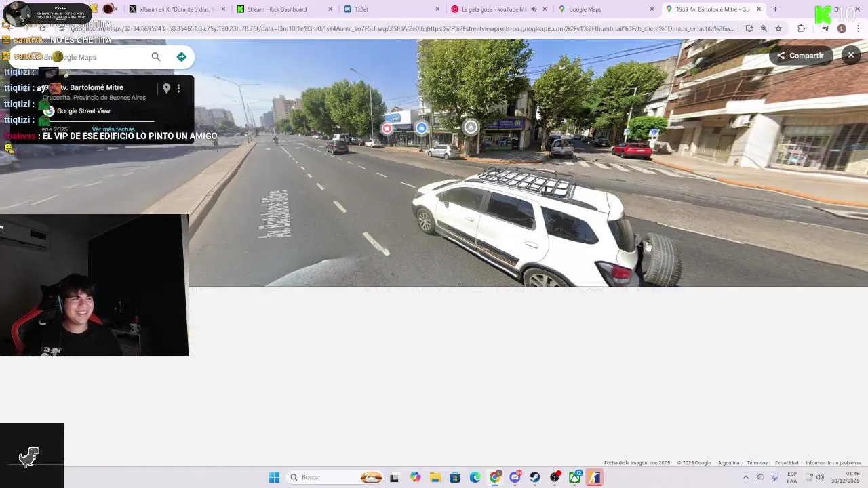Viewport: 868px width, 488px height.
Task: Click the browser profile avatar
Action: [x=842, y=28]
